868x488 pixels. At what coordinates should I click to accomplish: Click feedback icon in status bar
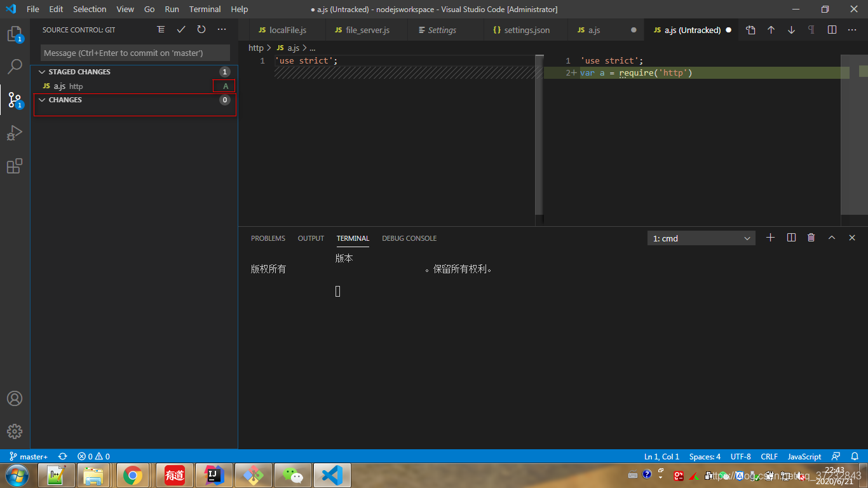pyautogui.click(x=836, y=456)
